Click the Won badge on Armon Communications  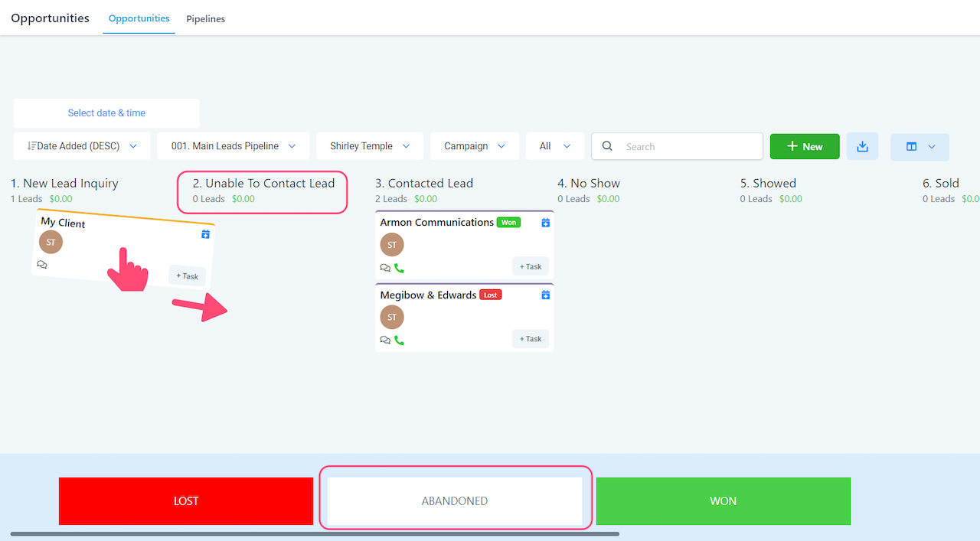(x=508, y=223)
